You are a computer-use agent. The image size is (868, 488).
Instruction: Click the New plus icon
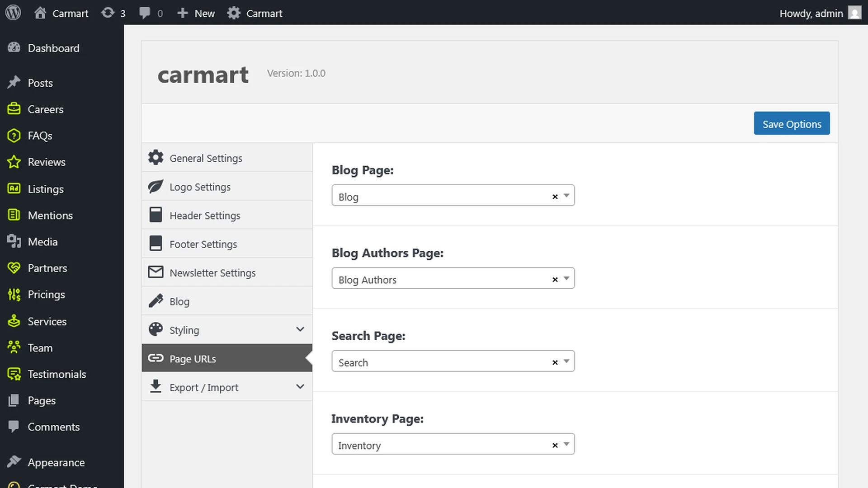tap(182, 13)
